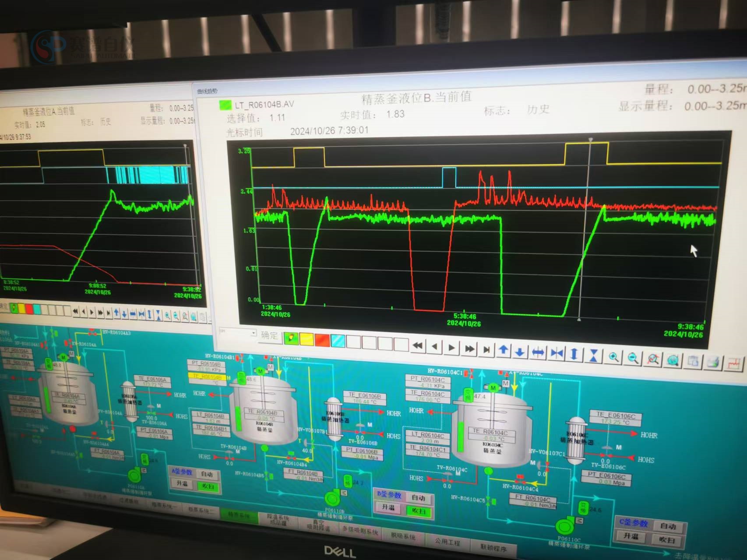Select red curve swatch in right trend toolbar

[322, 340]
